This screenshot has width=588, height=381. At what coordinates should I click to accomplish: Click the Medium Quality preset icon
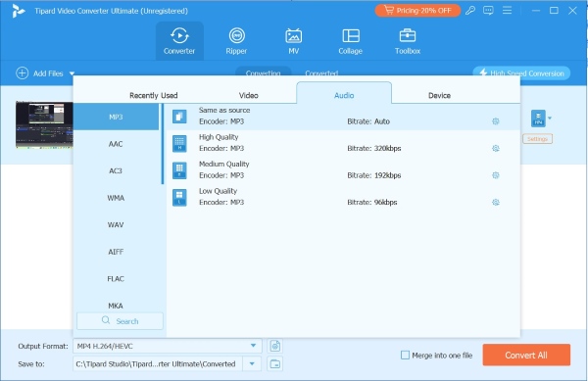[x=179, y=170]
